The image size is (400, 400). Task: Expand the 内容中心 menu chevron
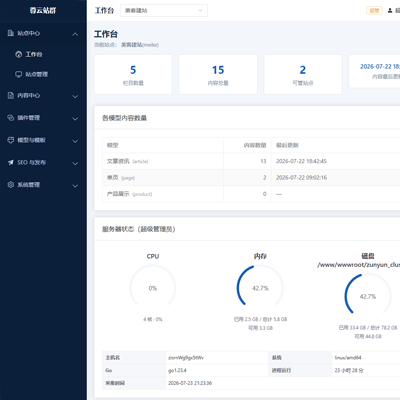[x=75, y=96]
